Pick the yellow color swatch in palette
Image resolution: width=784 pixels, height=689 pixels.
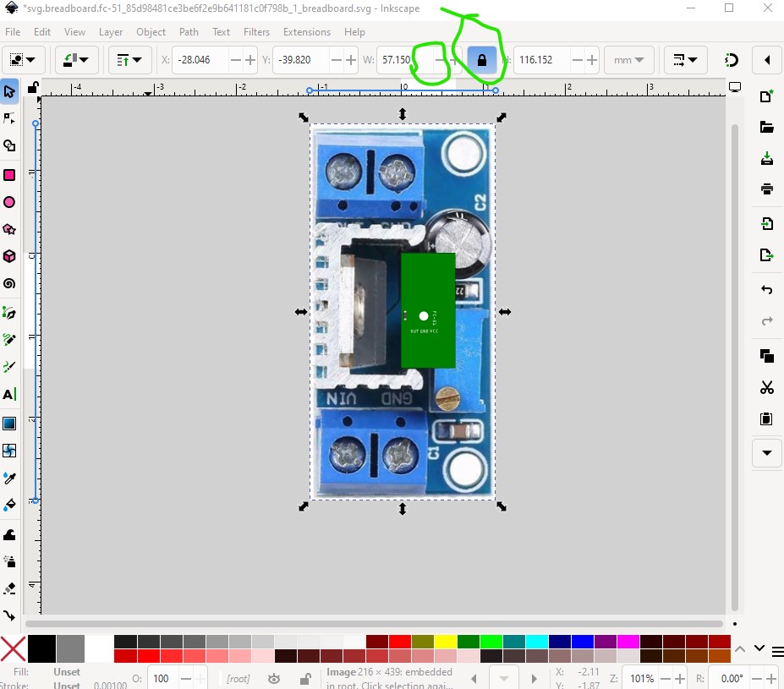[x=445, y=642]
